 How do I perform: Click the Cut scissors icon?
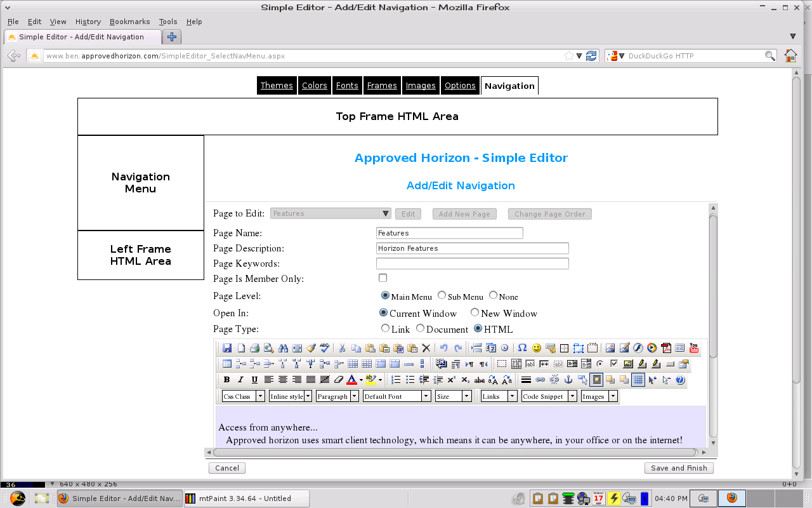342,348
